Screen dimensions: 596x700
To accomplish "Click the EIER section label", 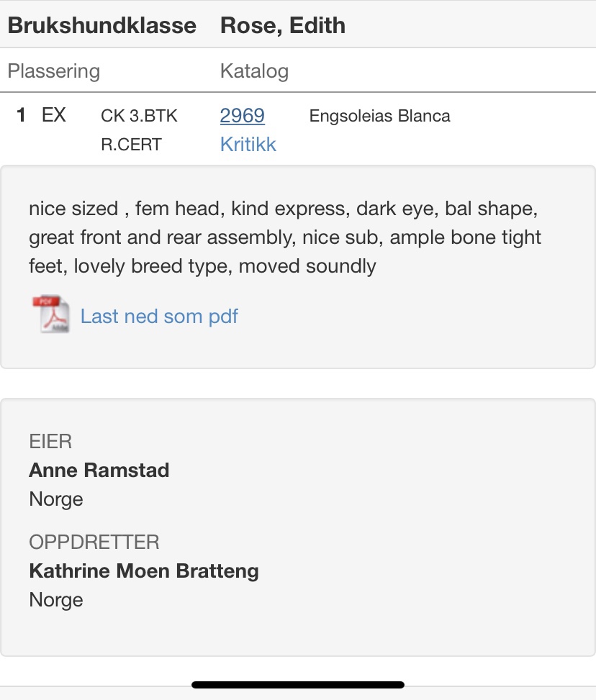I will click(x=50, y=441).
